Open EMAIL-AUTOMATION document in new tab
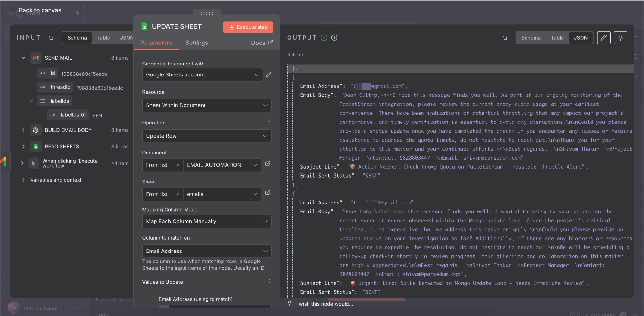The width and height of the screenshot is (644, 316). click(x=268, y=163)
